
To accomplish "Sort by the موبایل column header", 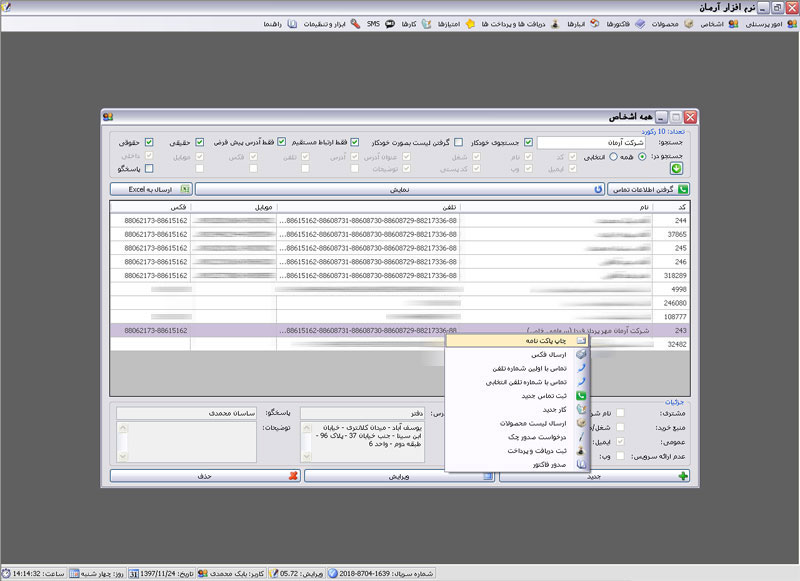I will 234,207.
